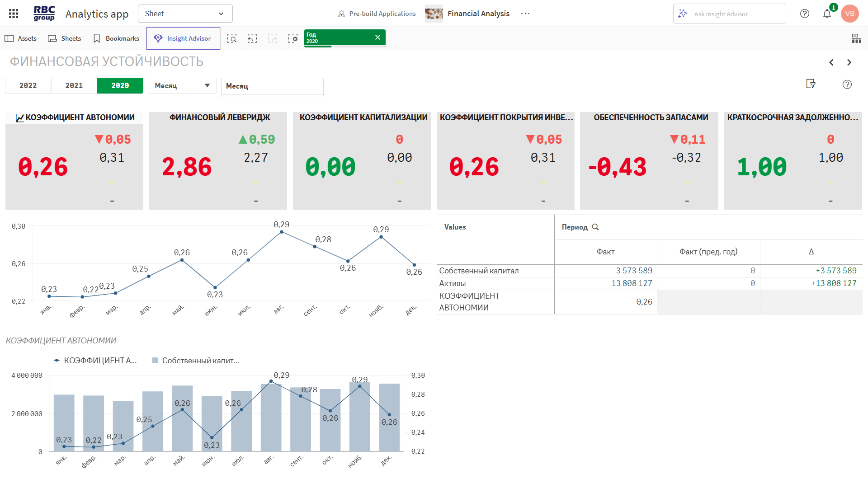This screenshot has height=488, width=868.
Task: Search in the Период column
Action: click(595, 227)
